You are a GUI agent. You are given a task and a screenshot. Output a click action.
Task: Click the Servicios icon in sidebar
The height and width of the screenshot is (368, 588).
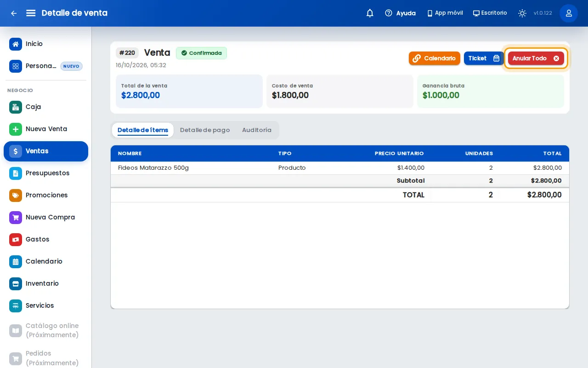pos(16,306)
